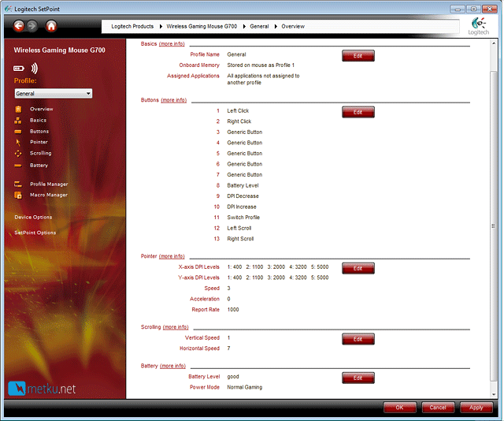The width and height of the screenshot is (504, 421).
Task: Click the Basics blocks icon
Action: [x=18, y=121]
